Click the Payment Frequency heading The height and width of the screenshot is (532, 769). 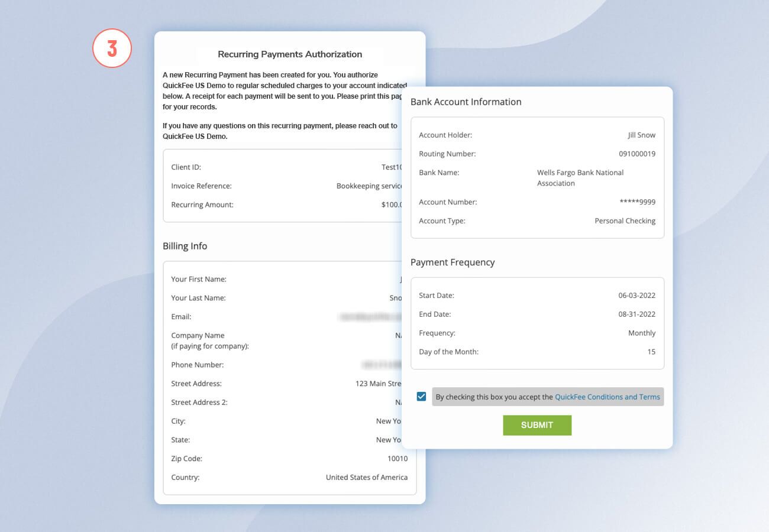[x=453, y=262]
